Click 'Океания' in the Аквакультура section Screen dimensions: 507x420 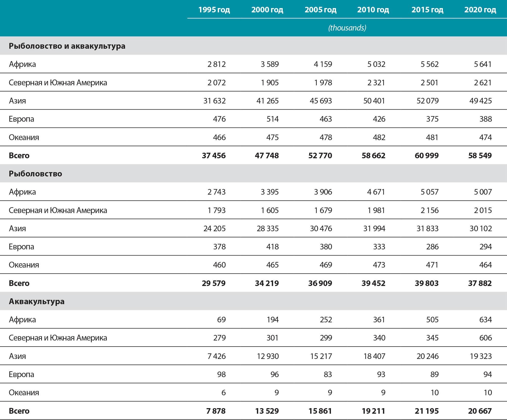(24, 392)
